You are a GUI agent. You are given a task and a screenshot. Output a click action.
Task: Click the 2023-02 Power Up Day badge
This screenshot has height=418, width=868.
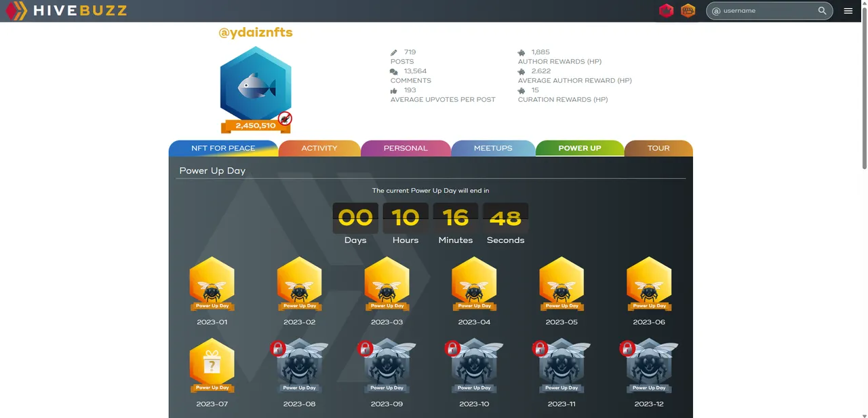299,284
